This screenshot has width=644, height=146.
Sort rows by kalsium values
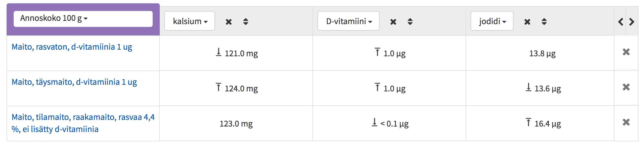pos(246,21)
